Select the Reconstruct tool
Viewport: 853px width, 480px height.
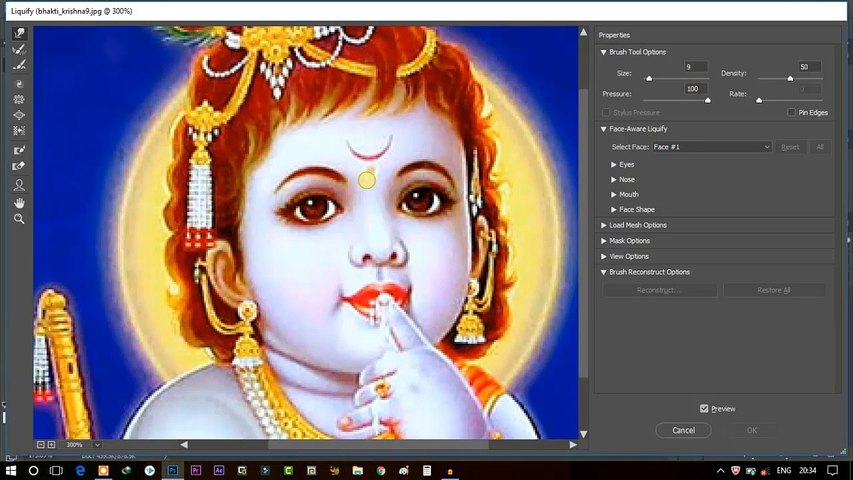tap(19, 48)
